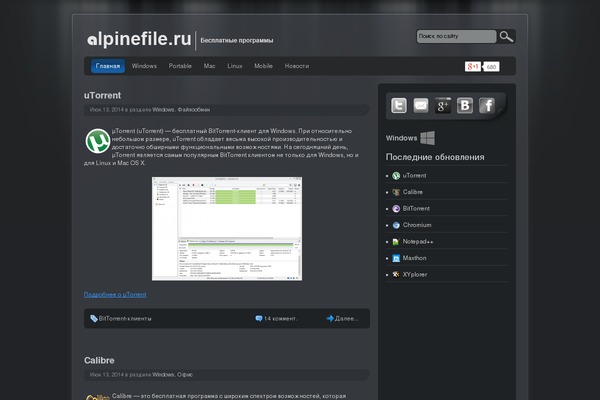Open the Calibre article title
Image resolution: width=600 pixels, height=400 pixels.
point(99,361)
